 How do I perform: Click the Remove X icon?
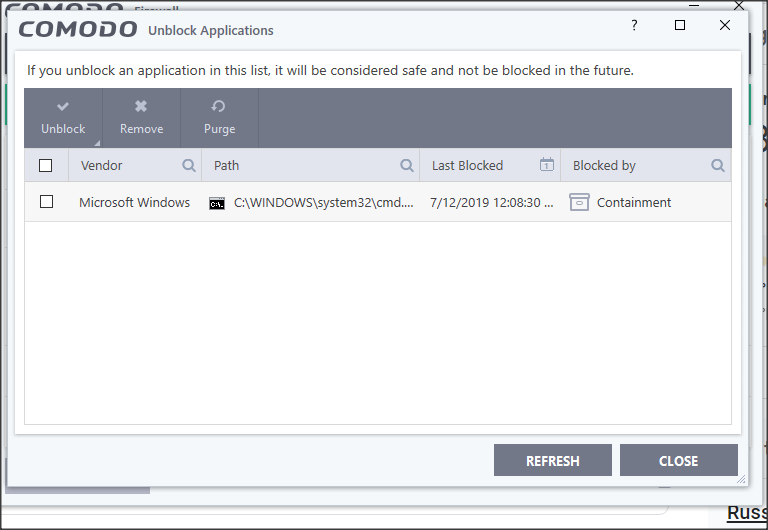pyautogui.click(x=141, y=106)
